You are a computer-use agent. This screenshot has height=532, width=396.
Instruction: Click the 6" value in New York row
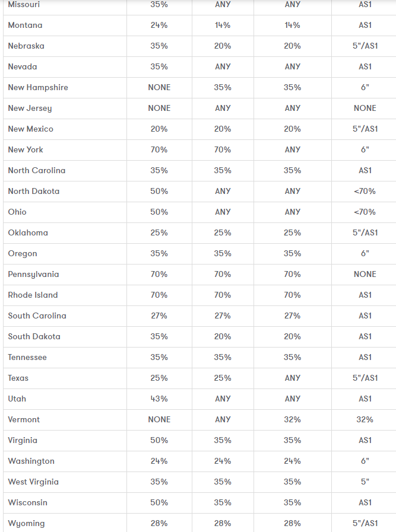pyautogui.click(x=365, y=150)
